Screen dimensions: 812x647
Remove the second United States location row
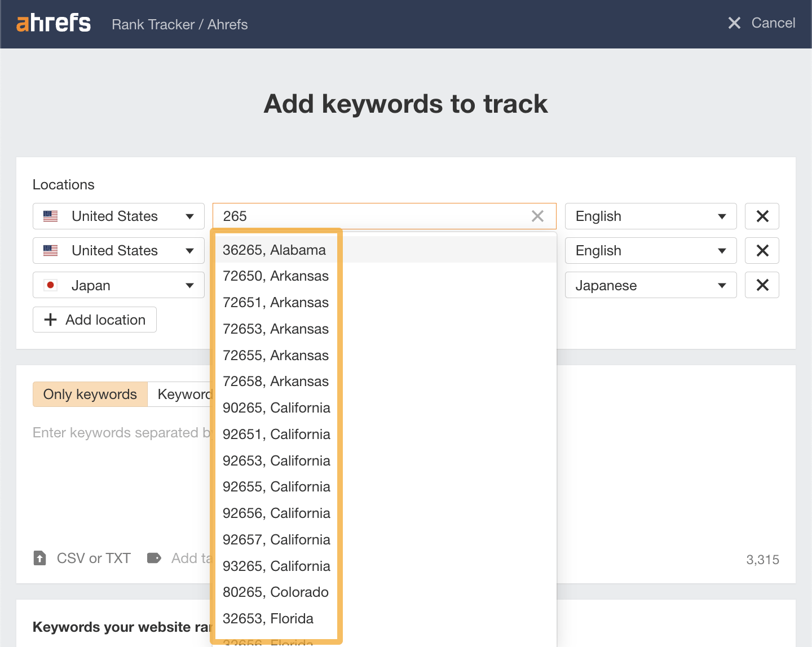pyautogui.click(x=762, y=250)
